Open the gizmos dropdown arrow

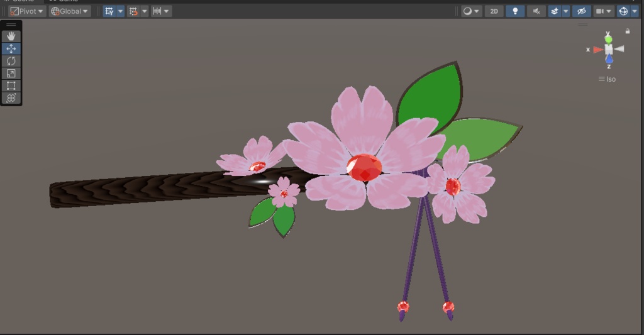point(635,11)
